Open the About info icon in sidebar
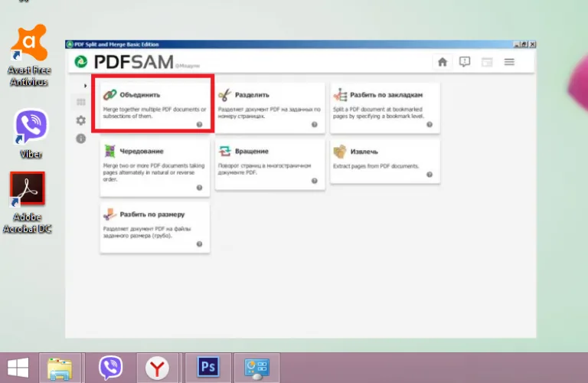 tap(80, 139)
